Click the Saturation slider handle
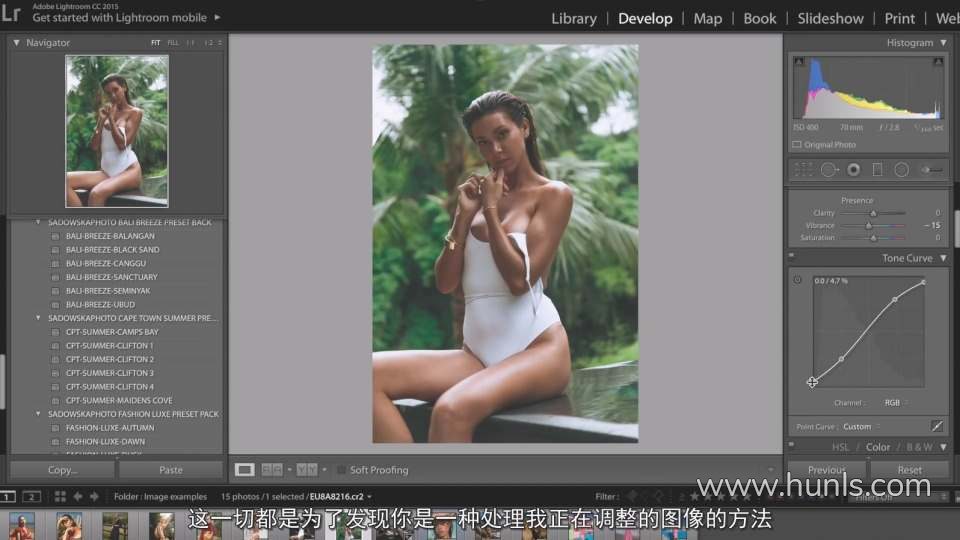 pyautogui.click(x=874, y=238)
